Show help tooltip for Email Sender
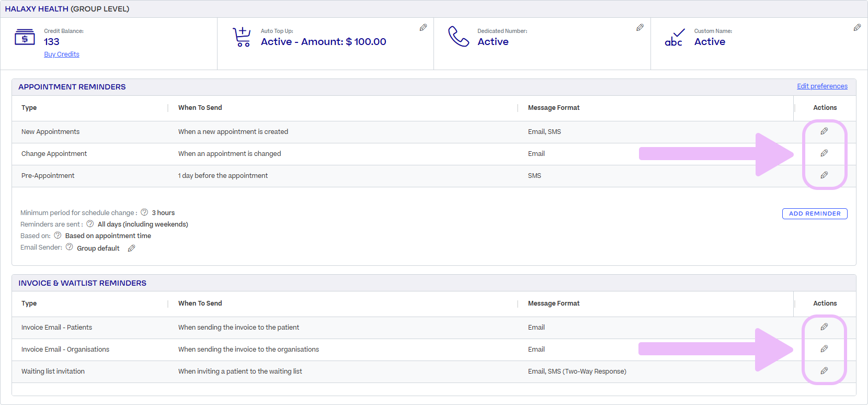Viewport: 868px width, 405px height. (x=69, y=247)
